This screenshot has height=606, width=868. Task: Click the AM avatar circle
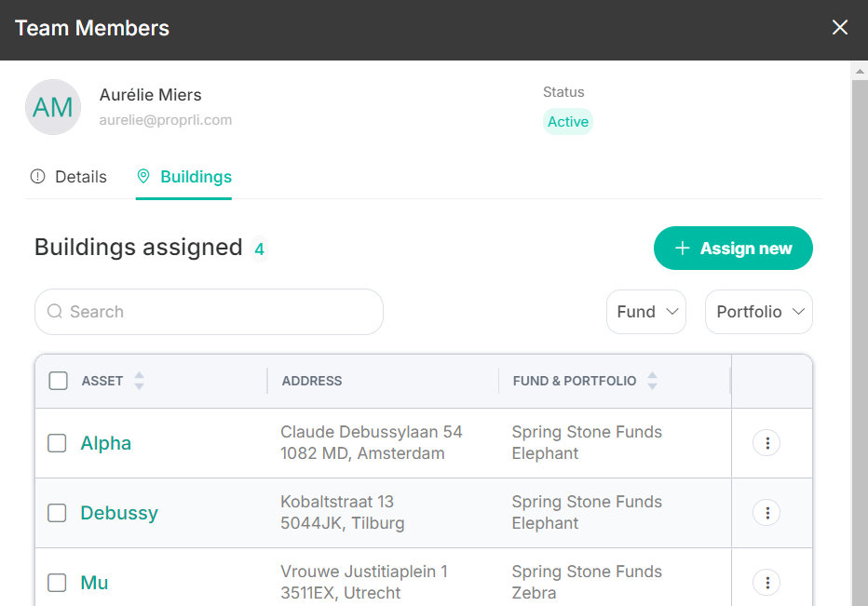[53, 107]
